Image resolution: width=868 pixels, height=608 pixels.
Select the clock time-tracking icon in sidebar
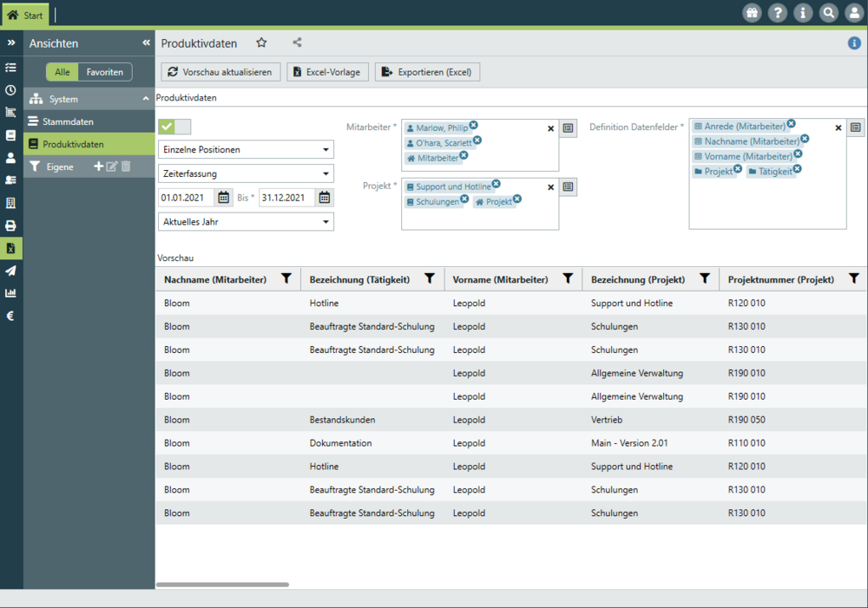(11, 90)
